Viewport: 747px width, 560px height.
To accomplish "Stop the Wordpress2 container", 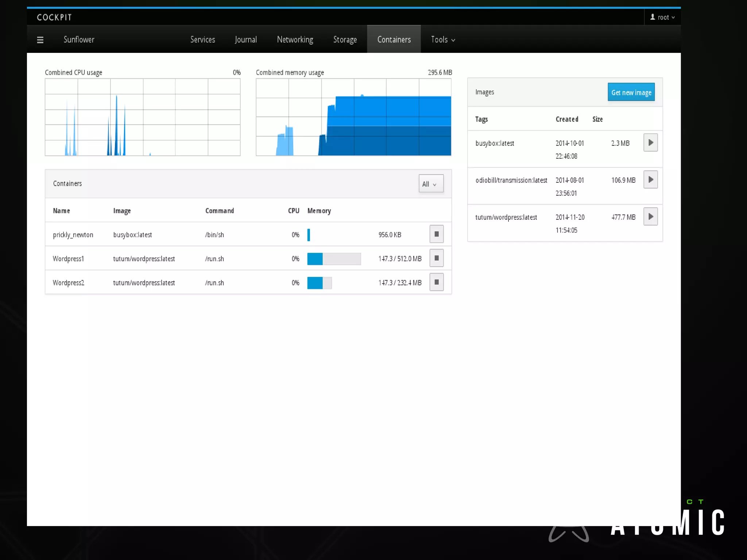I will (x=436, y=282).
